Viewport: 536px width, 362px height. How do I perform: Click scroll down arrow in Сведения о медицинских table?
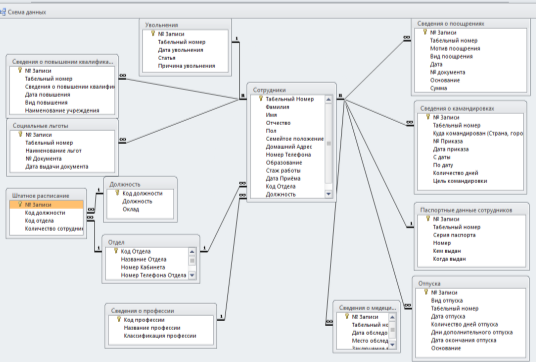click(392, 345)
